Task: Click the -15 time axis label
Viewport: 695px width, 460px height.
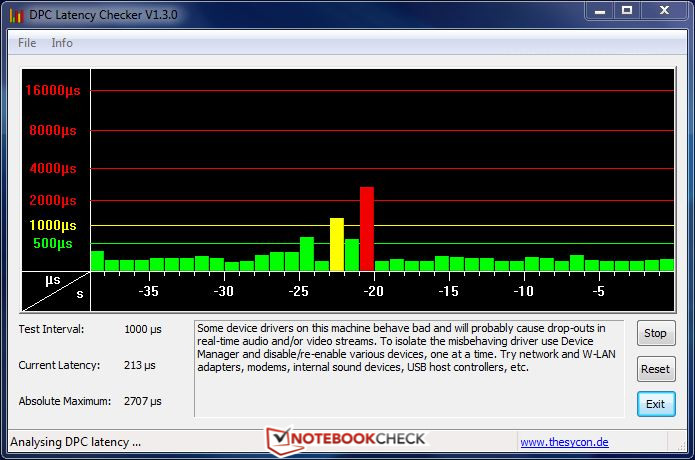Action: (x=449, y=292)
